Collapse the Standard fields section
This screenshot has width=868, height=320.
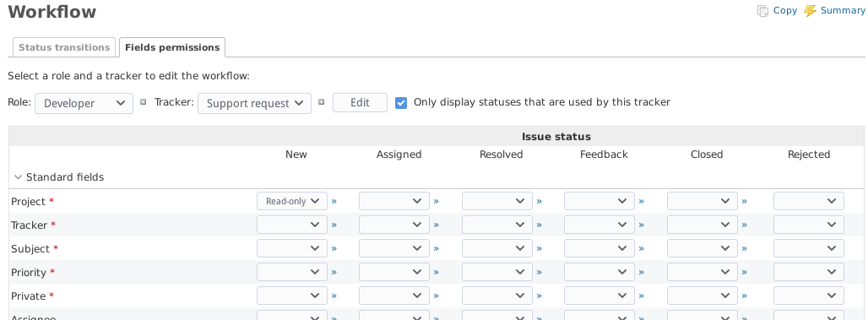point(19,177)
